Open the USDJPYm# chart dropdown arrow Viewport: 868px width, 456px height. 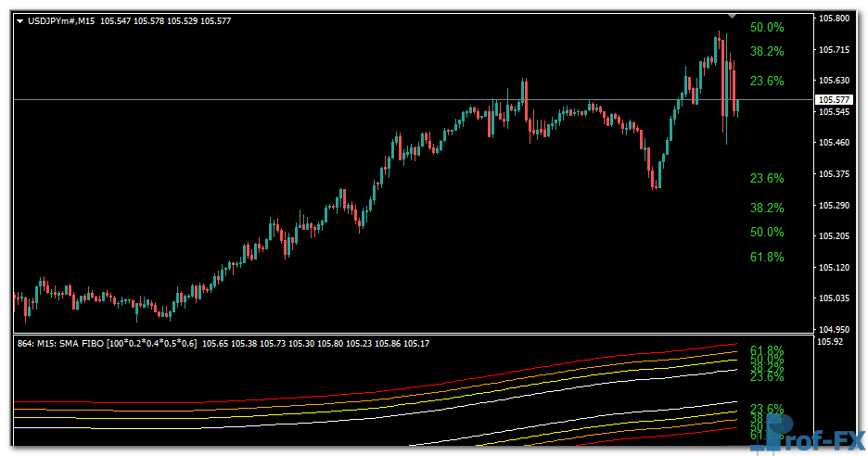[20, 20]
